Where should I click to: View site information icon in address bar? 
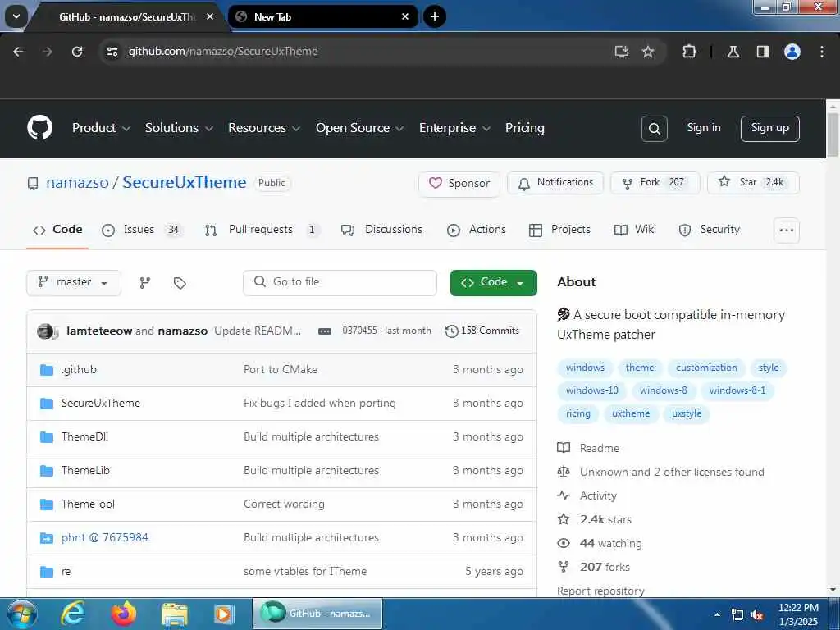[x=112, y=52]
